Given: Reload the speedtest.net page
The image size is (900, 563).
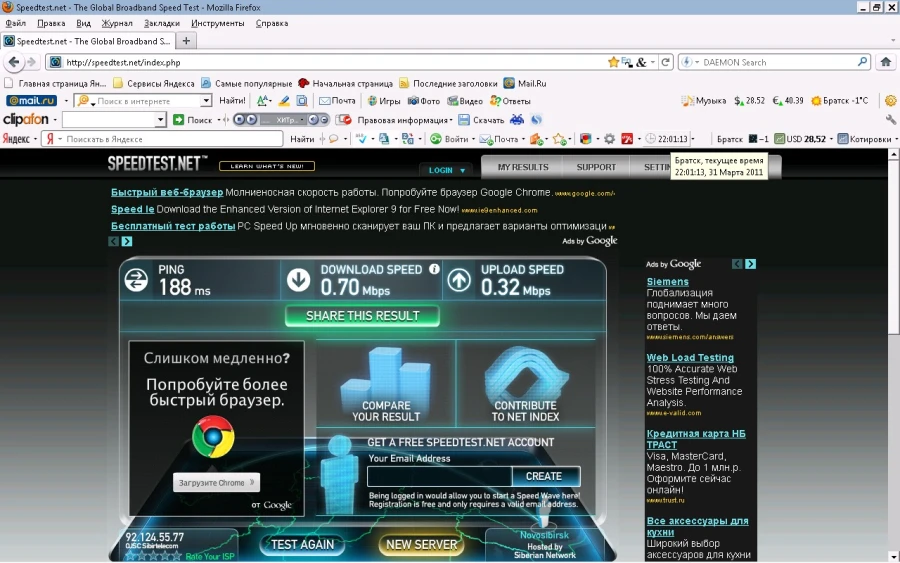Looking at the screenshot, I should click(665, 62).
